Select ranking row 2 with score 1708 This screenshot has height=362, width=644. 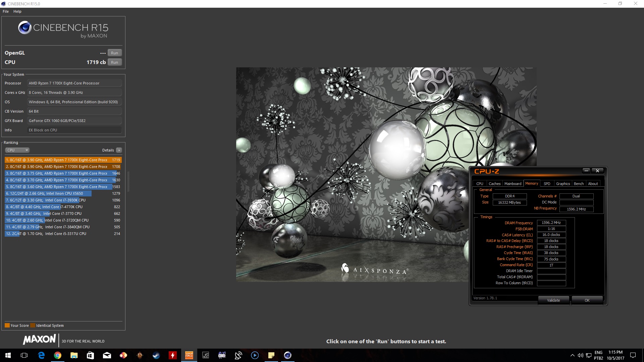point(63,167)
